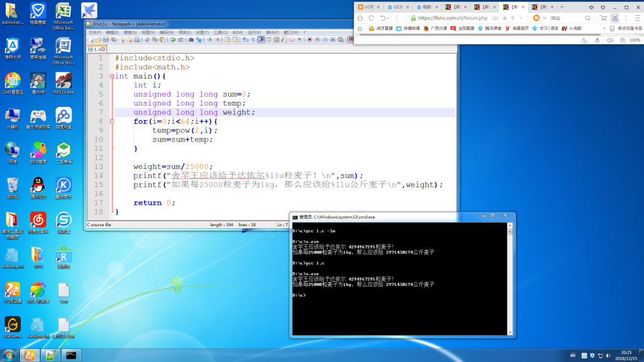Screen dimensions: 644x362
Task: Open Find with the binoculars icon
Action: pos(191,40)
